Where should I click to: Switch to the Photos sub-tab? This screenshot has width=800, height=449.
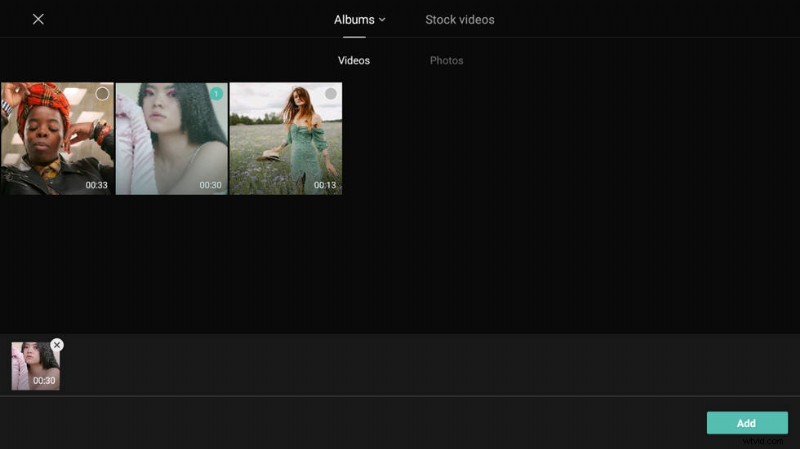pos(446,61)
